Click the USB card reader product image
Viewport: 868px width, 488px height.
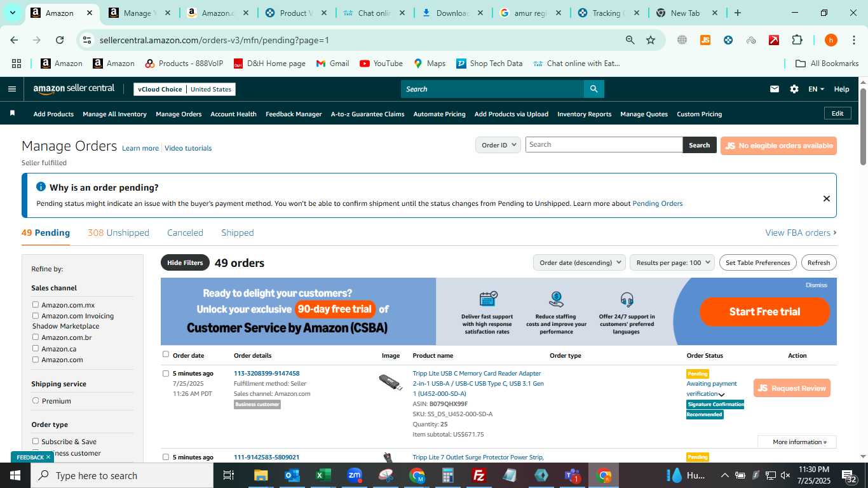[x=390, y=382]
